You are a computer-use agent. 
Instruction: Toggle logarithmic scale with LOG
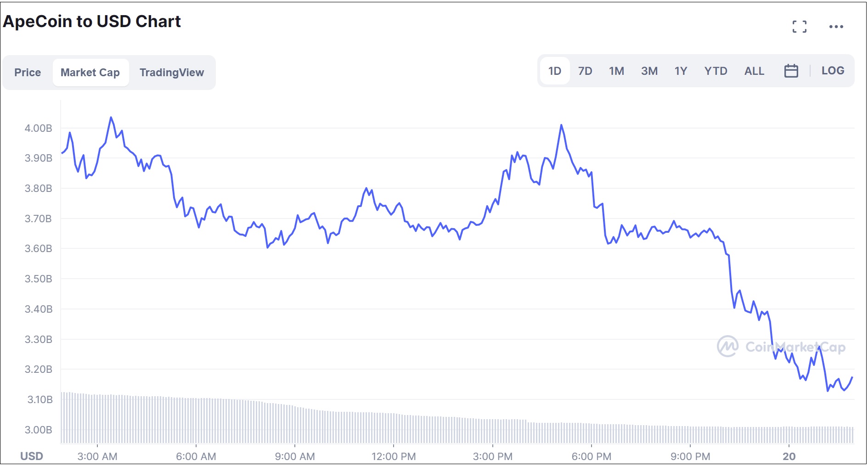[x=833, y=71]
